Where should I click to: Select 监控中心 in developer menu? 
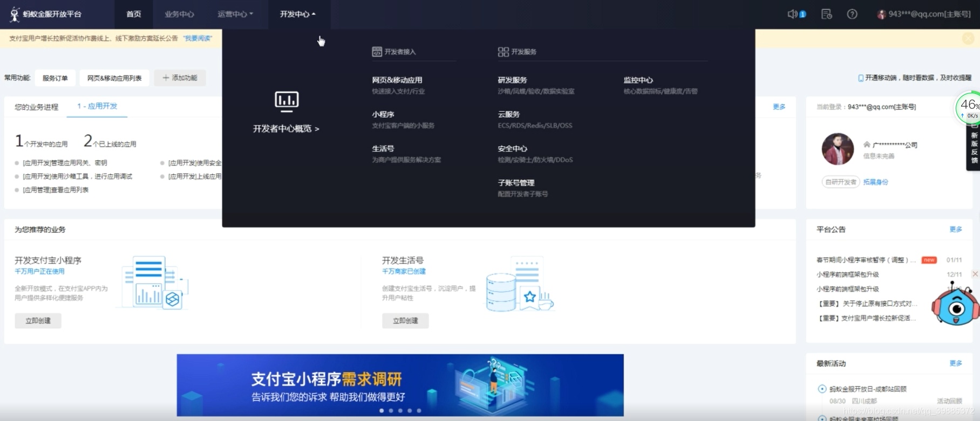coord(638,80)
